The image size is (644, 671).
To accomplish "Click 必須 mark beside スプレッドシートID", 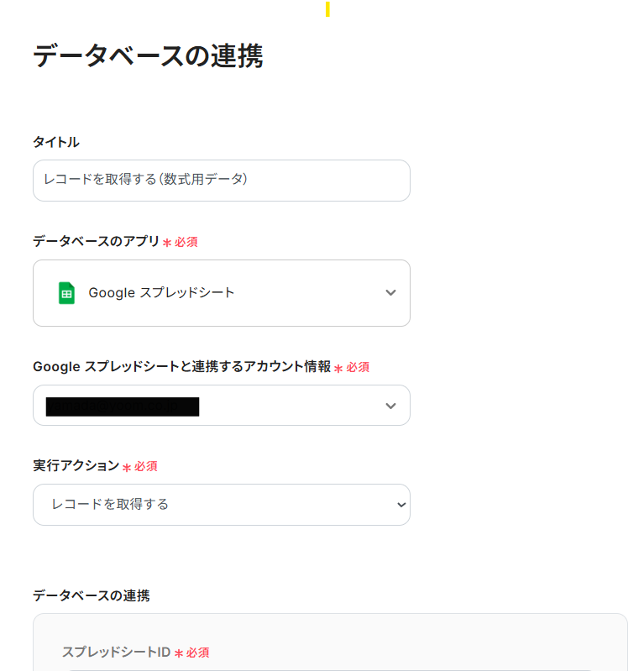I will click(197, 653).
